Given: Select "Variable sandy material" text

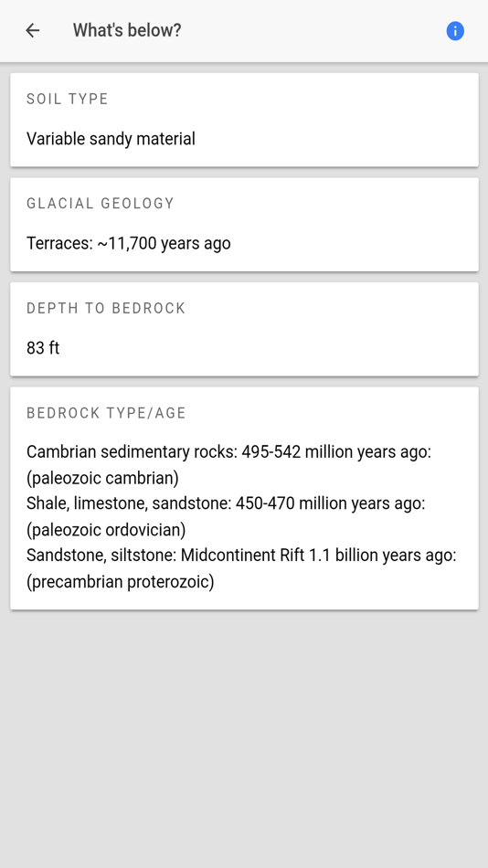Looking at the screenshot, I should pos(111,139).
